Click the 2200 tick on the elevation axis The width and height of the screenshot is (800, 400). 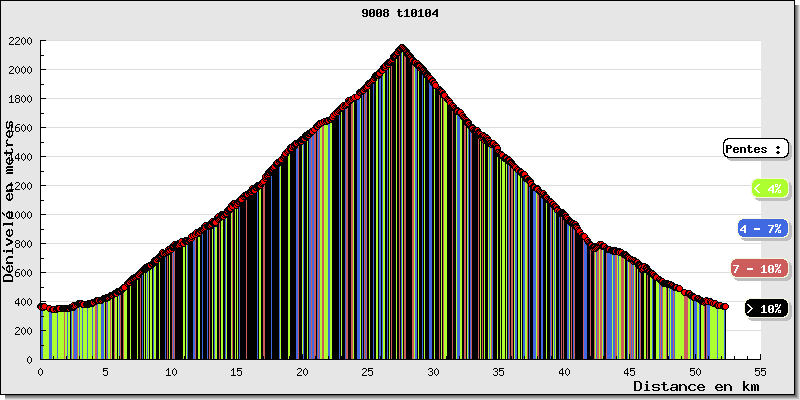point(20,42)
